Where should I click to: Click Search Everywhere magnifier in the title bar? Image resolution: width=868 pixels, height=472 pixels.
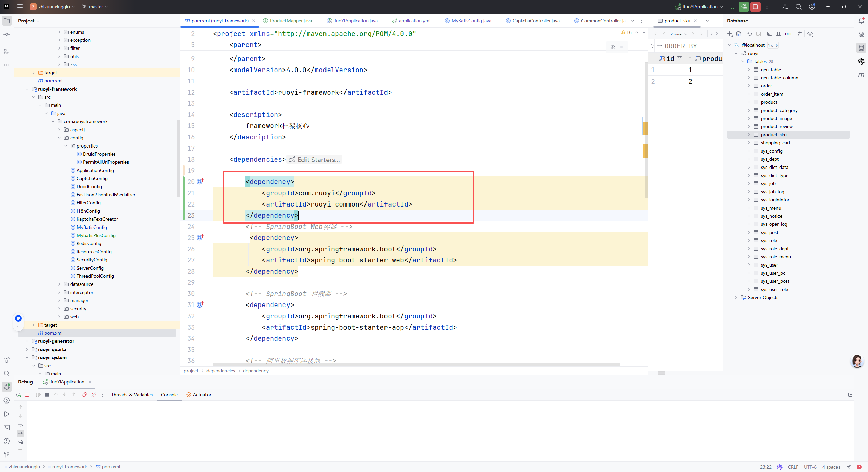coord(798,7)
